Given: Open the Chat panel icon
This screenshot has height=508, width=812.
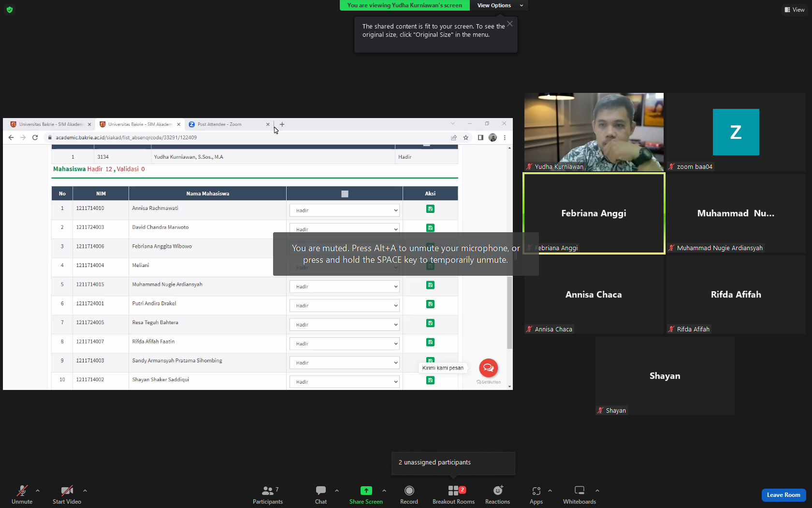Looking at the screenshot, I should [x=321, y=491].
